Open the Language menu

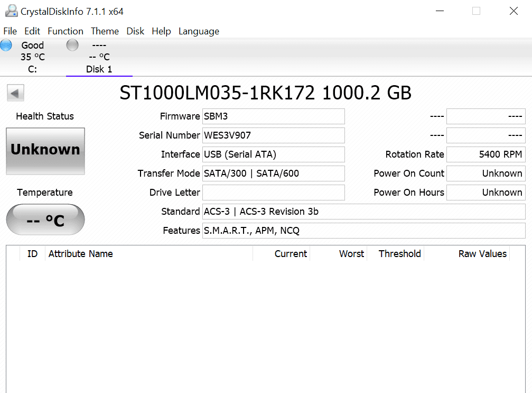pyautogui.click(x=199, y=31)
